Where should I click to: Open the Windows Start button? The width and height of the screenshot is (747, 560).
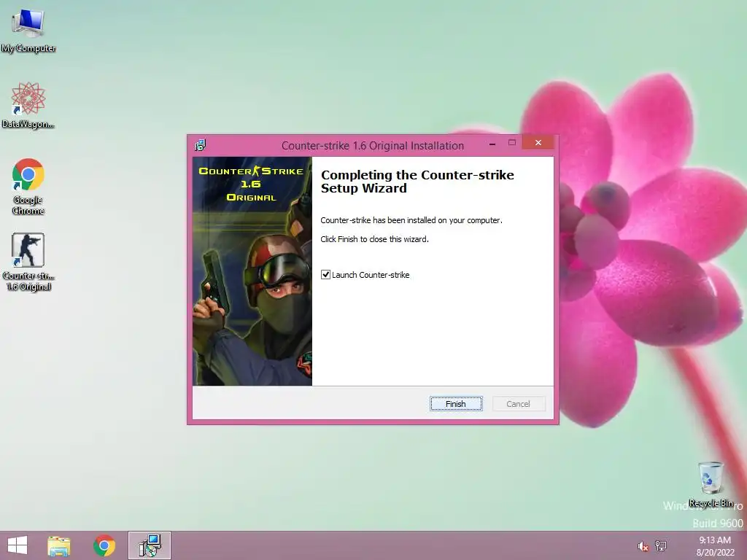click(18, 545)
